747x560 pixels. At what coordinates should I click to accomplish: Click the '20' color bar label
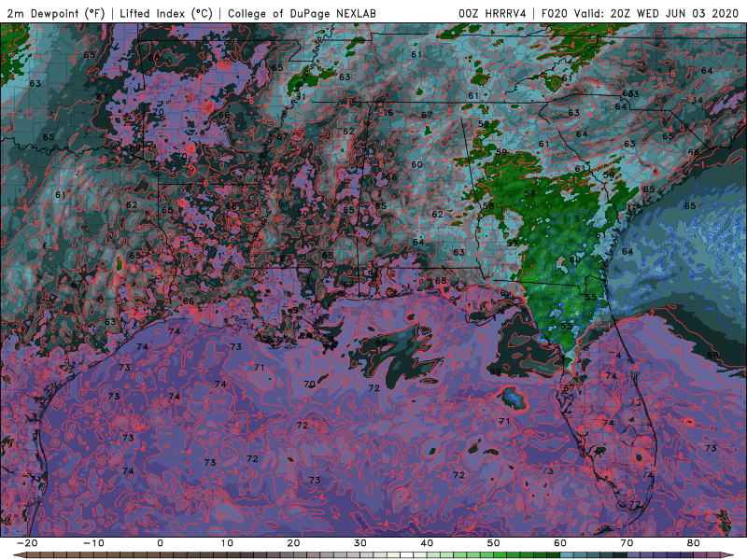click(293, 543)
